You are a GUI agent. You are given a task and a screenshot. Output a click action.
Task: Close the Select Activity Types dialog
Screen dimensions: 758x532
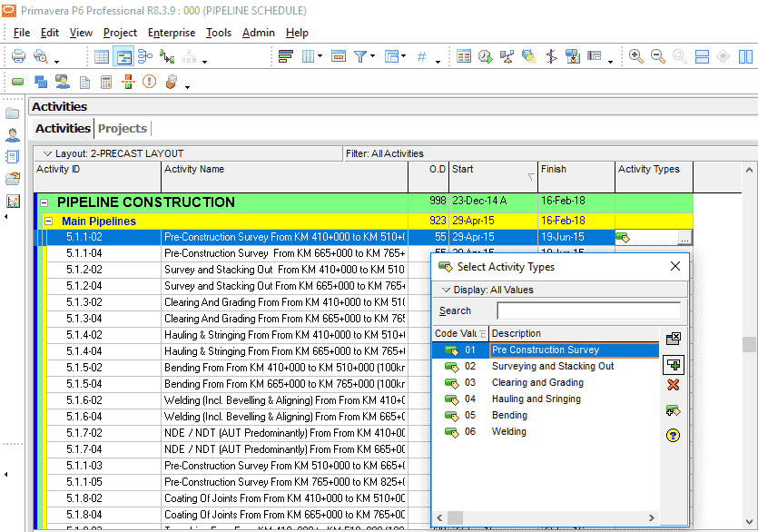[675, 267]
